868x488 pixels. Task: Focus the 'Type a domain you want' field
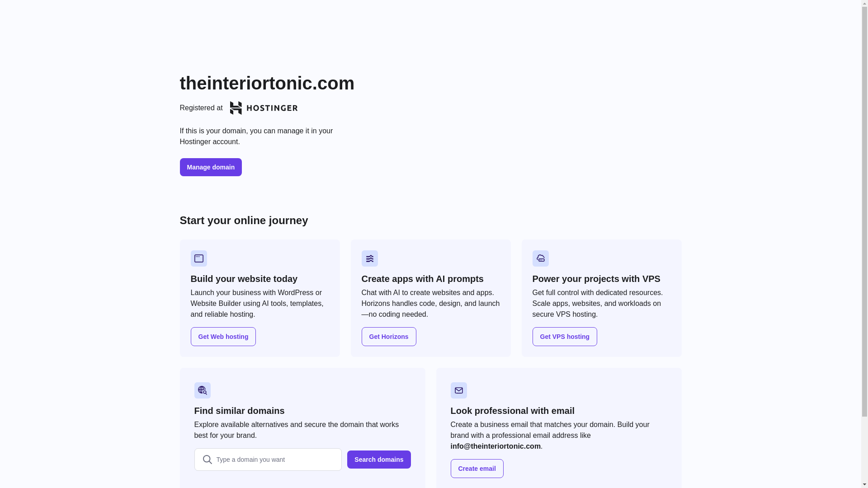click(x=276, y=460)
